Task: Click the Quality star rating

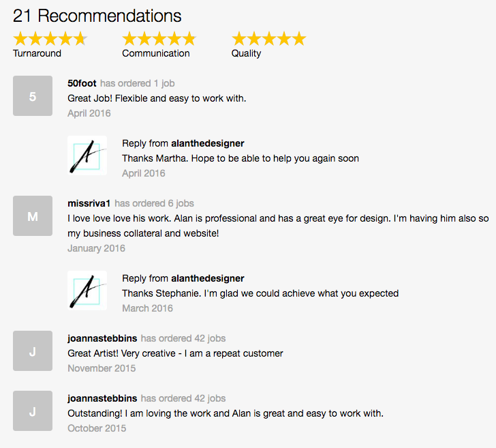Action: coord(268,39)
